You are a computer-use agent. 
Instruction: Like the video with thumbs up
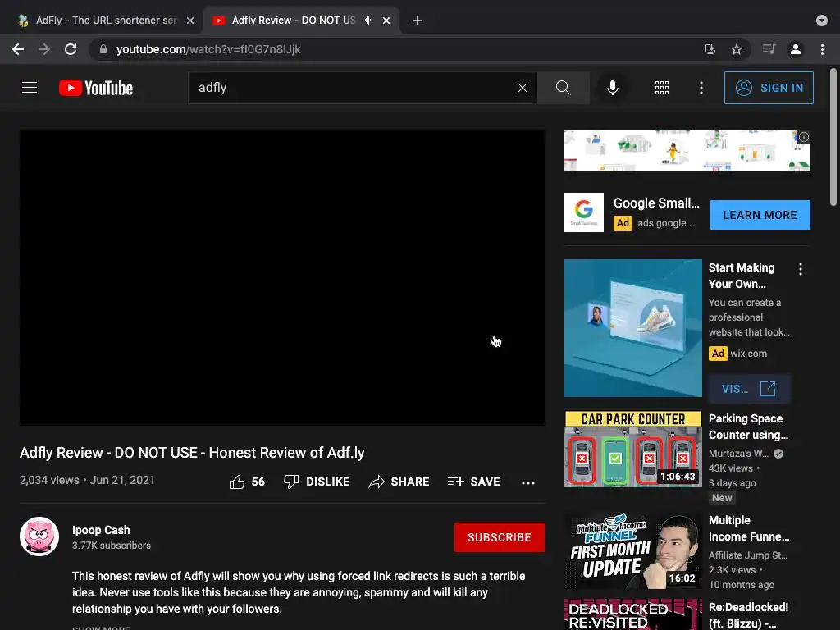pyautogui.click(x=246, y=482)
